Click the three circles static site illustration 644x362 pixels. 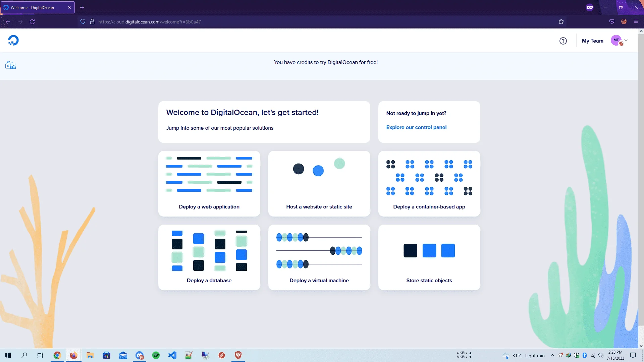coord(319,167)
